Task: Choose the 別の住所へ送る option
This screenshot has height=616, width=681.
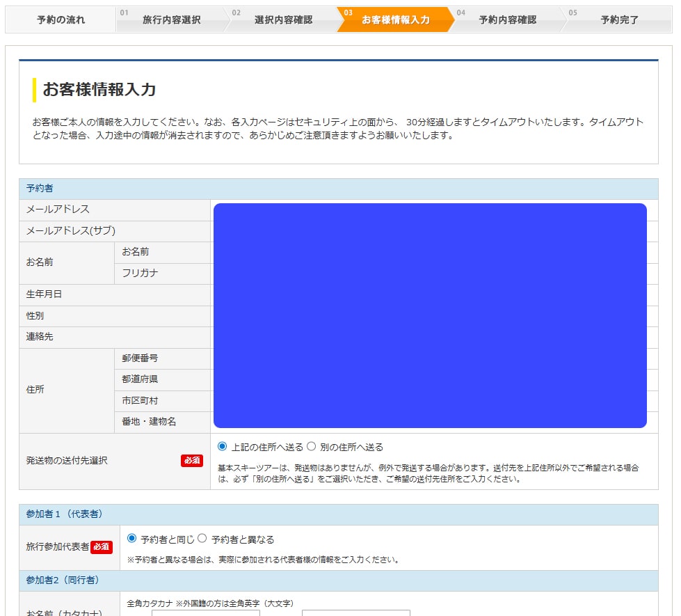Action: (x=312, y=447)
